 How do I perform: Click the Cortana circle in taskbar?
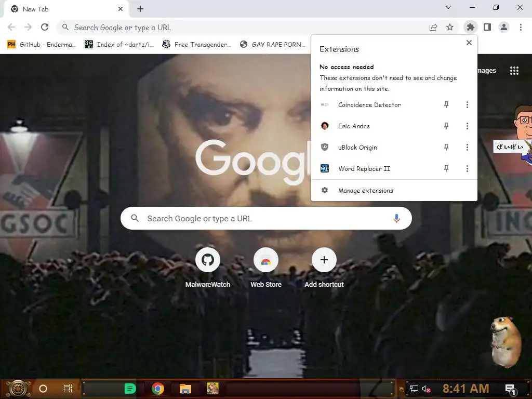(43, 389)
